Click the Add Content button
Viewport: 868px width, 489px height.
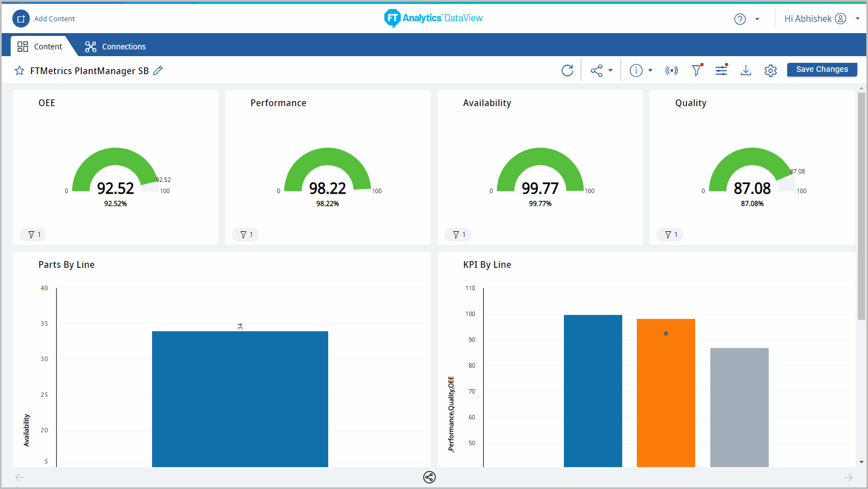44,19
